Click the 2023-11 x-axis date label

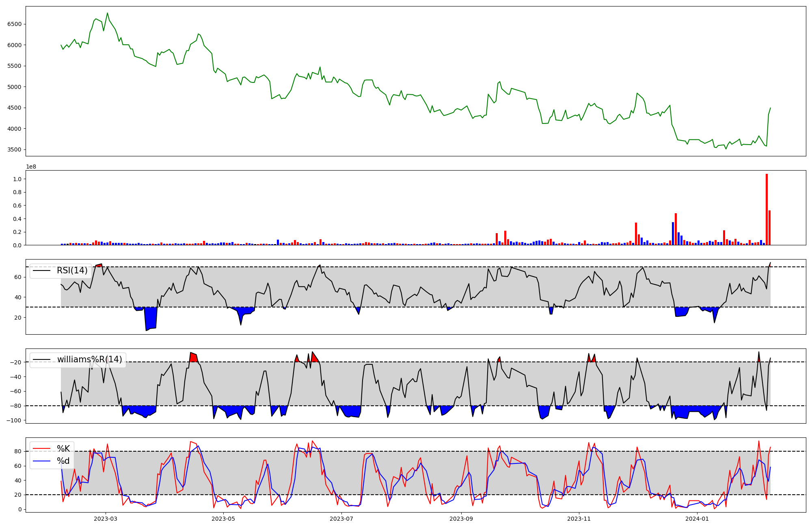click(x=579, y=519)
